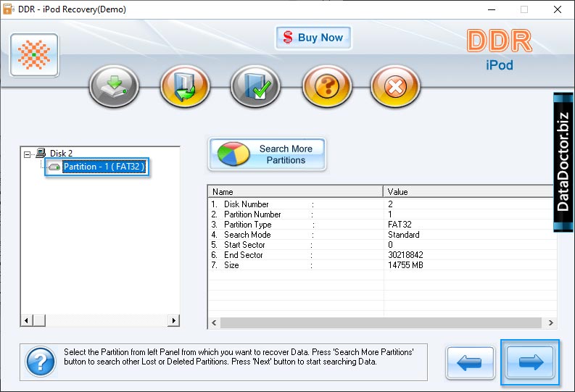The image size is (575, 392).
Task: Click the Value column header
Action: (x=468, y=191)
